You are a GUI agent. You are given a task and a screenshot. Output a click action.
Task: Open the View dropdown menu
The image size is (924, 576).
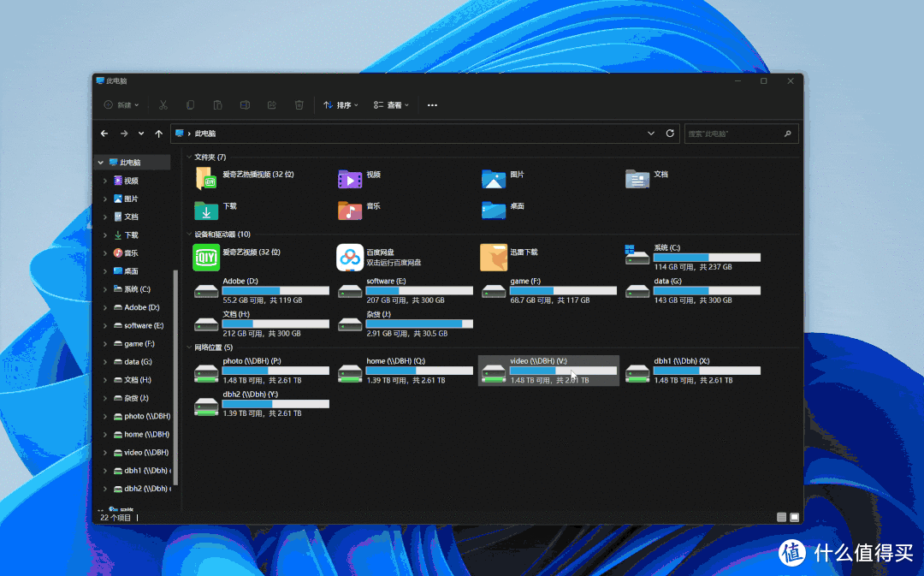click(x=391, y=105)
